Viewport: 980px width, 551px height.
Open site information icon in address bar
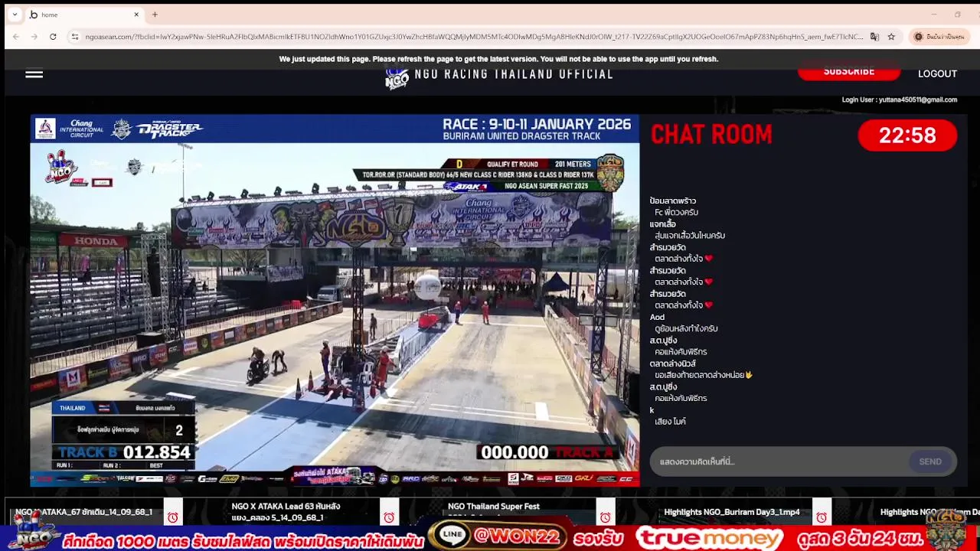pos(74,37)
